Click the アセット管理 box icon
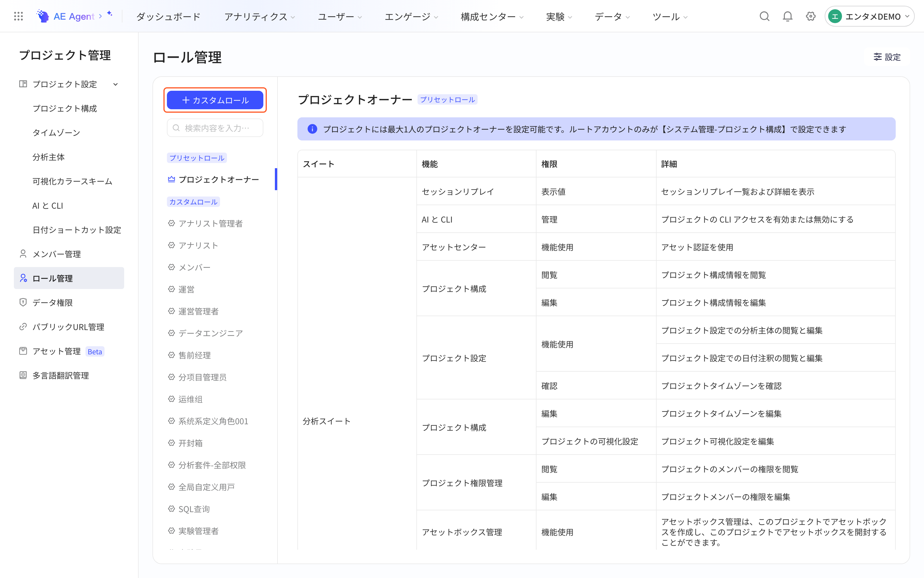 click(x=23, y=351)
